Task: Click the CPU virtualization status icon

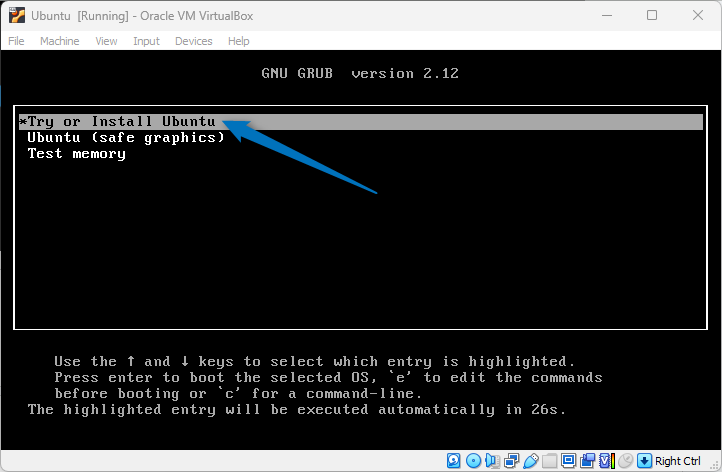Action: pos(607,460)
